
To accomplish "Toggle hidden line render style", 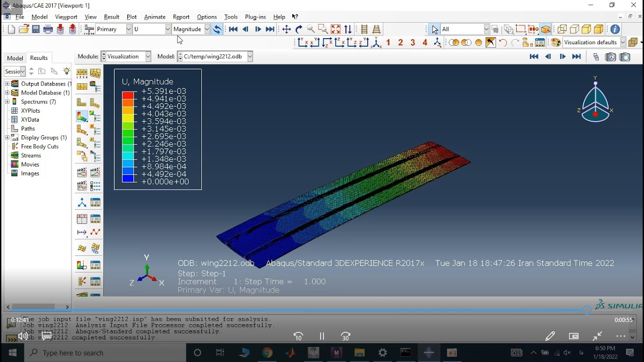I will click(574, 29).
